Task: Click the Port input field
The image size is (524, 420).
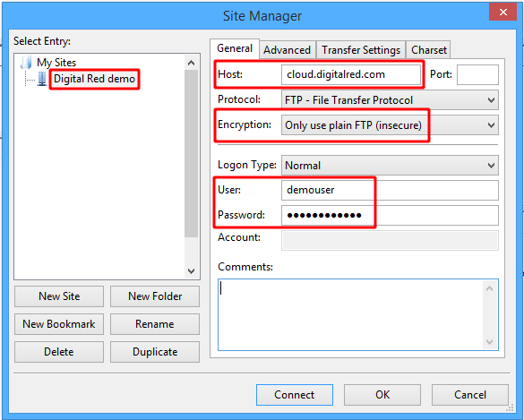Action: click(477, 74)
